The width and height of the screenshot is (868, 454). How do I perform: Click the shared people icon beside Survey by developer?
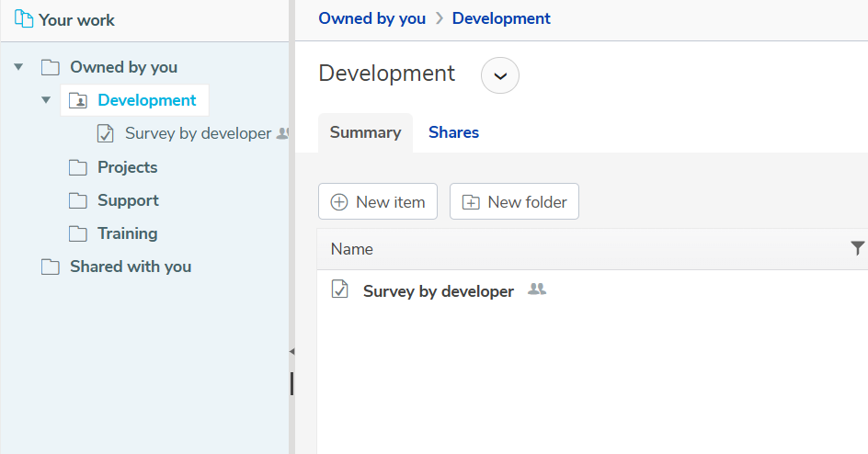click(x=537, y=289)
